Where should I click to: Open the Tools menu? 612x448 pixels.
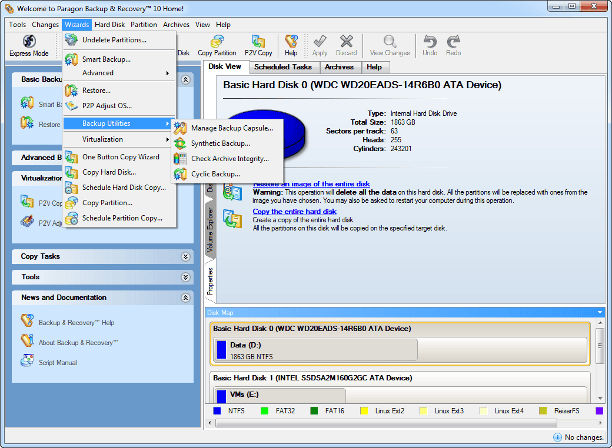click(17, 25)
